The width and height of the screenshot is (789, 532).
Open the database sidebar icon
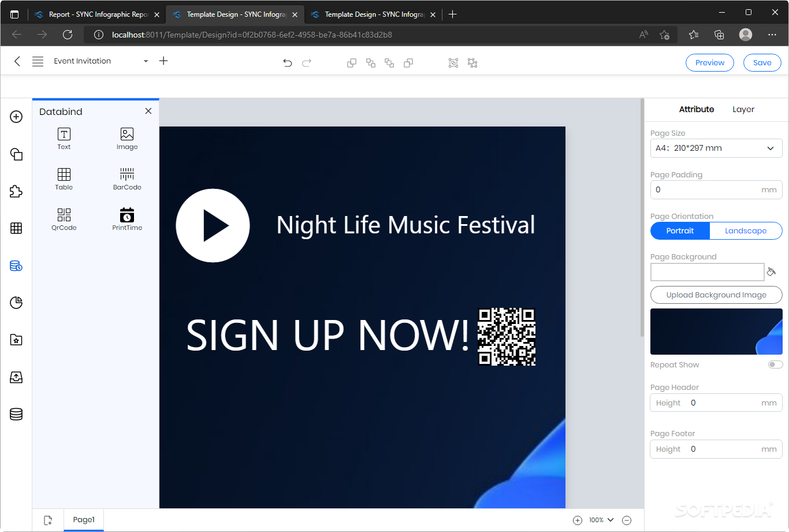pos(16,414)
